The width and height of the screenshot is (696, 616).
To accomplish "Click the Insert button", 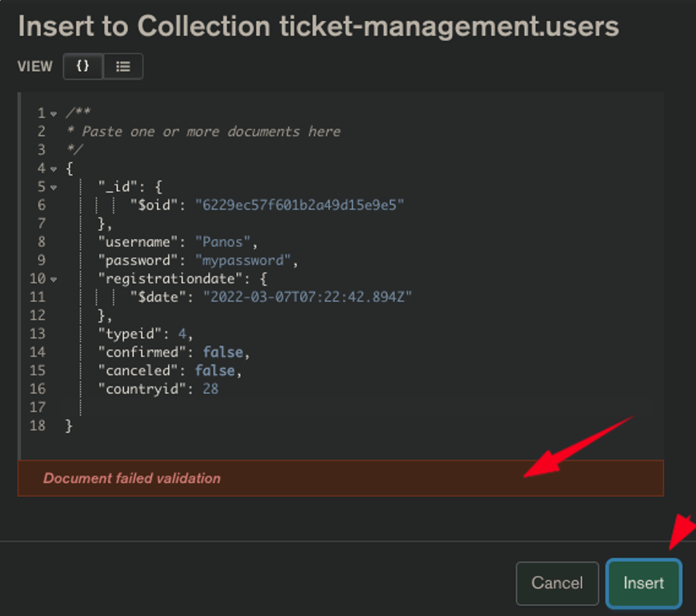I will 643,582.
